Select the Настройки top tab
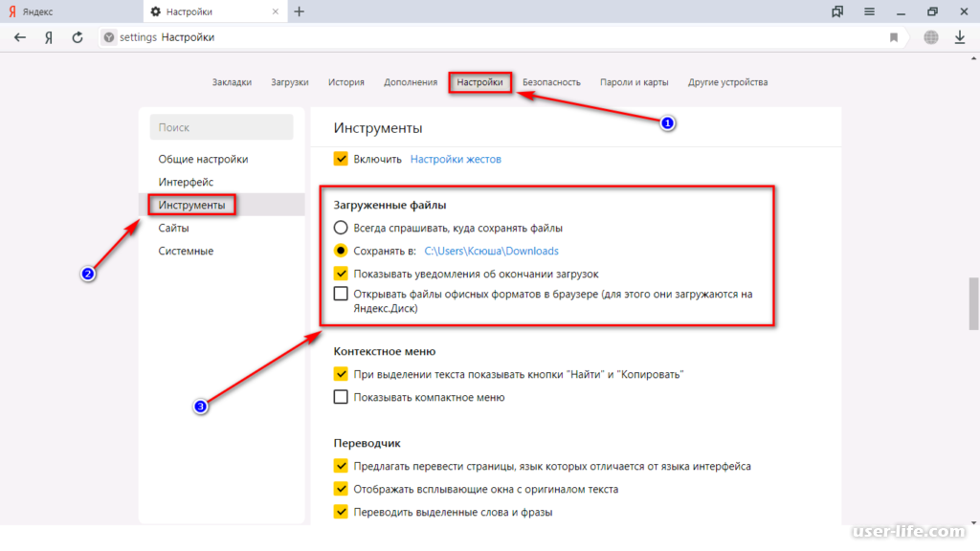This screenshot has height=551, width=980. tap(480, 82)
